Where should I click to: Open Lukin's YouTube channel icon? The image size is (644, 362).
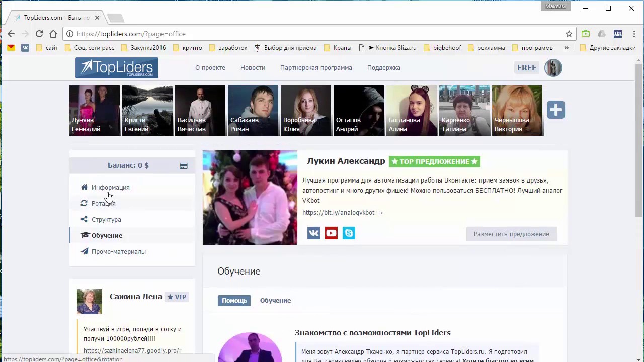click(331, 233)
